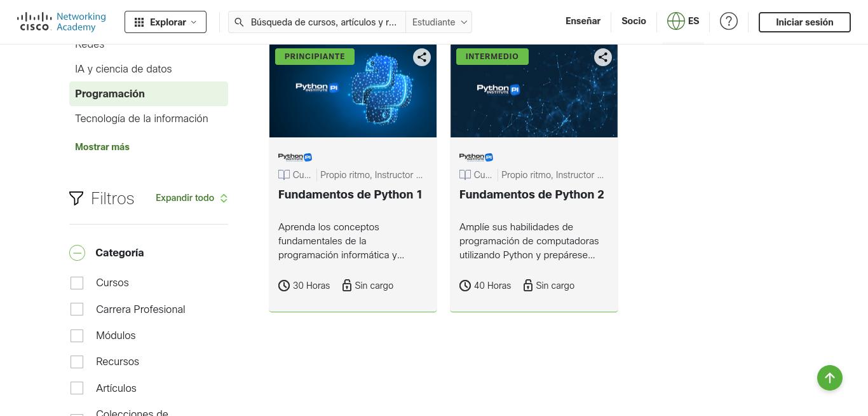
Task: Click the green back-to-top arrow button
Action: (830, 378)
